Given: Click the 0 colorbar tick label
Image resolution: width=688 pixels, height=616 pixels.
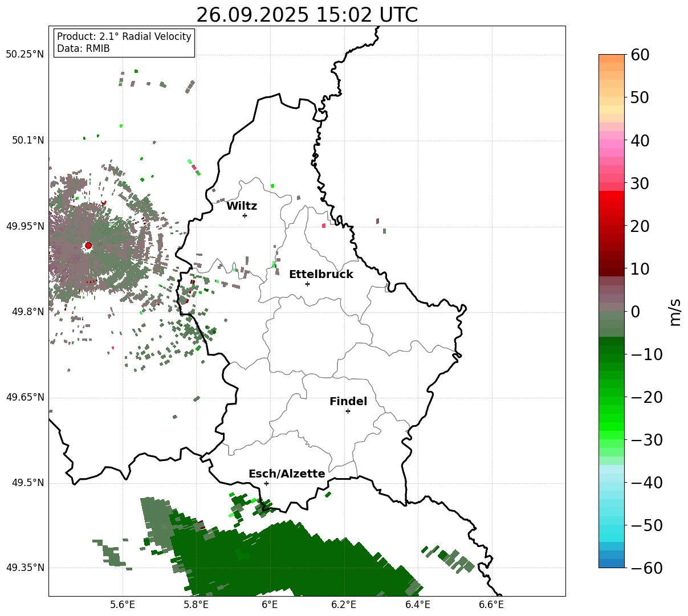Looking at the screenshot, I should (635, 312).
